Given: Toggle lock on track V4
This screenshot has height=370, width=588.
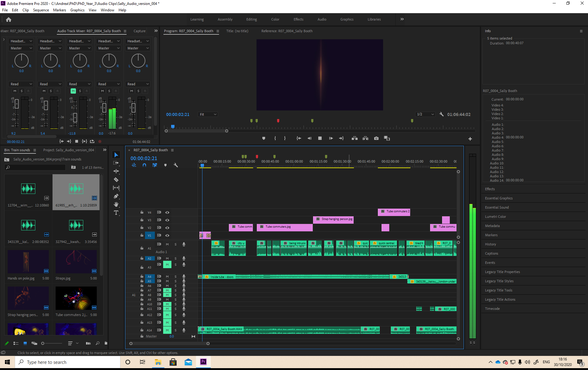Looking at the screenshot, I should [x=142, y=212].
